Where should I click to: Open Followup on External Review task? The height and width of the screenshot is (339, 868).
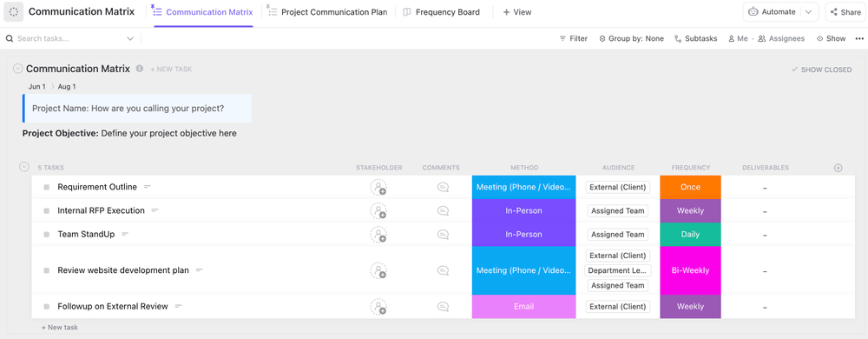click(x=112, y=306)
